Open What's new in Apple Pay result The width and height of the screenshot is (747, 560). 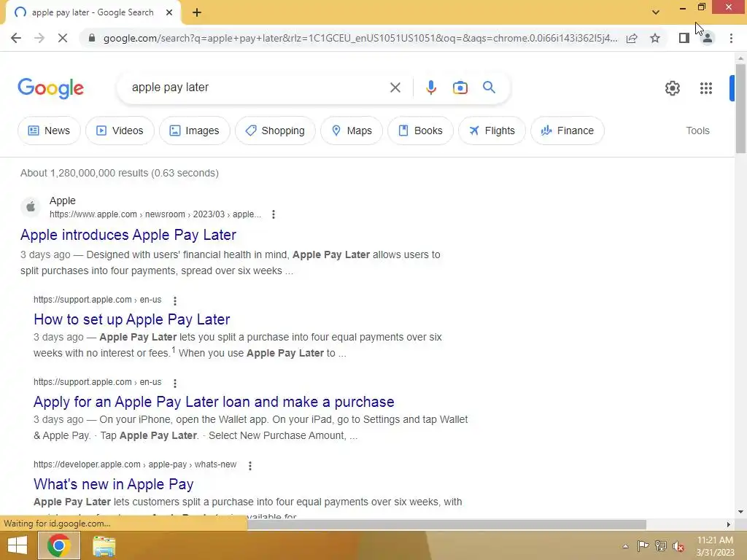[113, 484]
